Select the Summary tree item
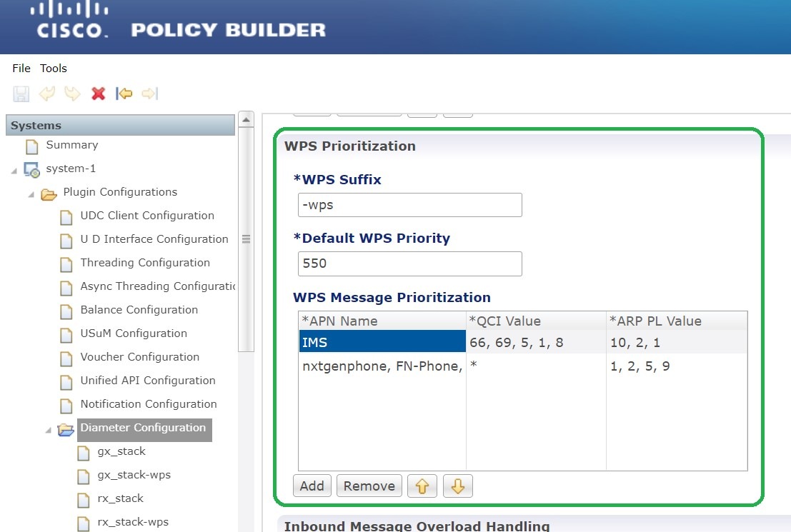 click(x=72, y=145)
